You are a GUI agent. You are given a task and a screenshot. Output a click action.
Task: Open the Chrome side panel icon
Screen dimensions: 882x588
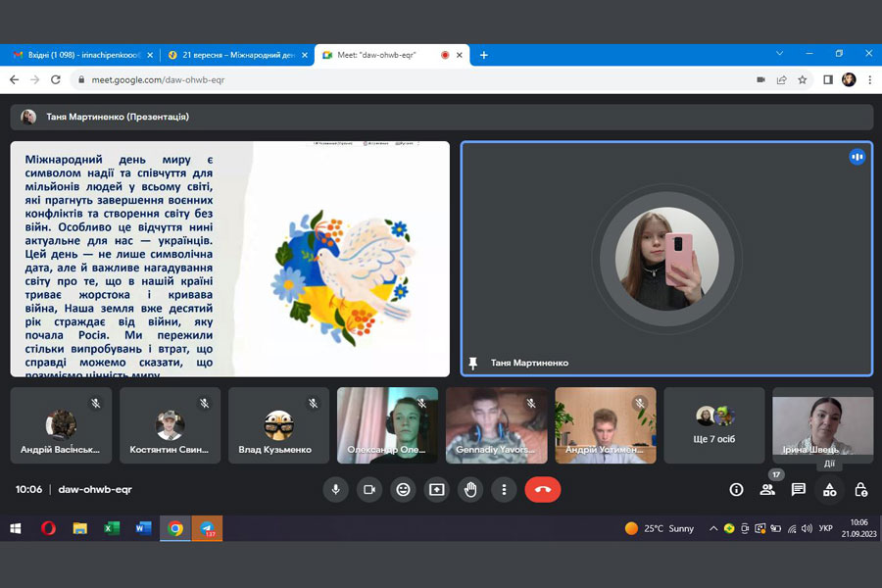(828, 80)
